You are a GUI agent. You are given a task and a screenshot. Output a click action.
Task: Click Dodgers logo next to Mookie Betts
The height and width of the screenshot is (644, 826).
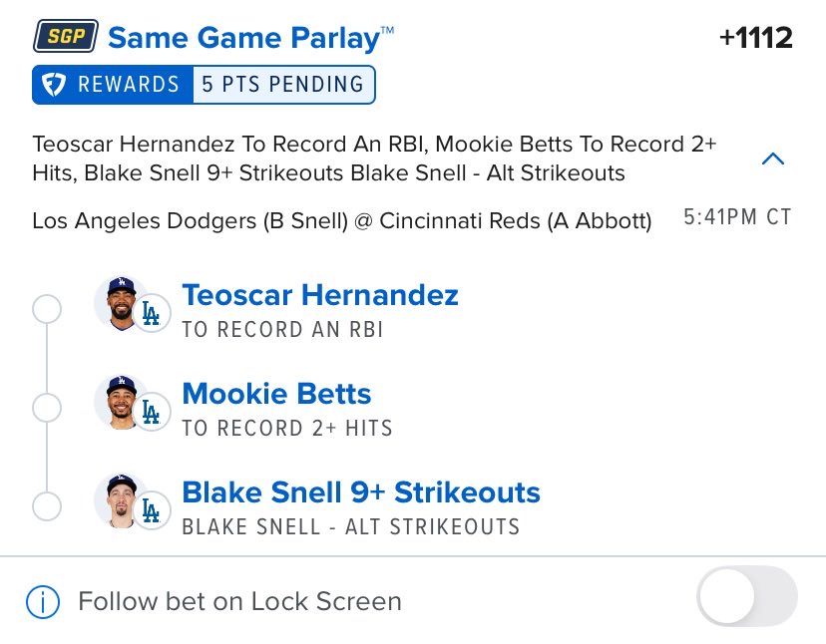pos(151,412)
